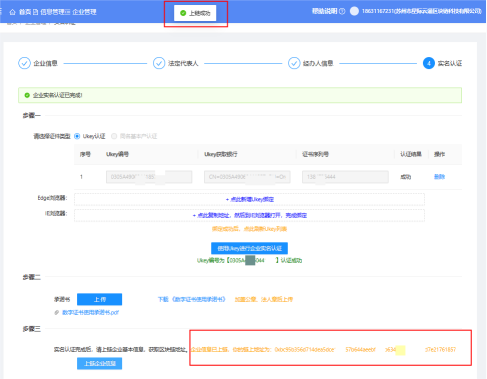Select the Ukey认证 radio button

[x=77, y=136]
